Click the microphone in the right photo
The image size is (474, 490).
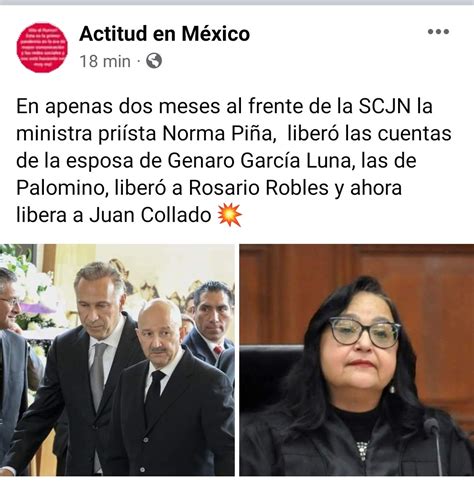click(435, 445)
